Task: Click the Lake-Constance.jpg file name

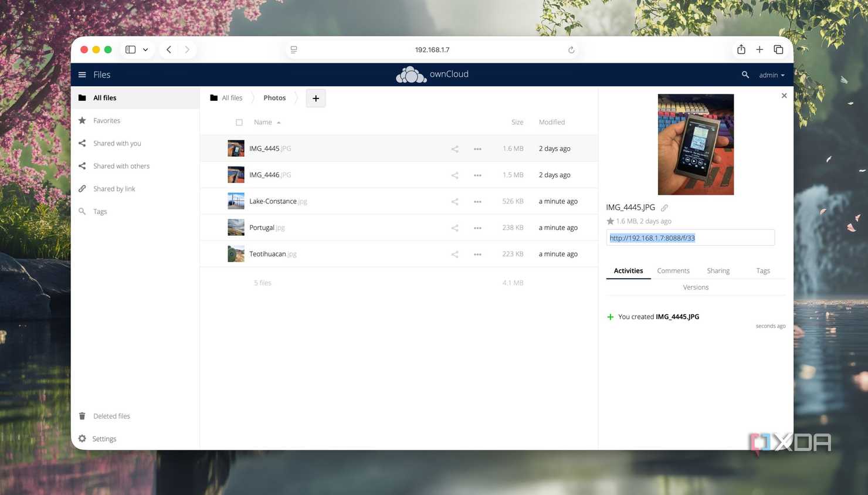Action: click(x=278, y=201)
